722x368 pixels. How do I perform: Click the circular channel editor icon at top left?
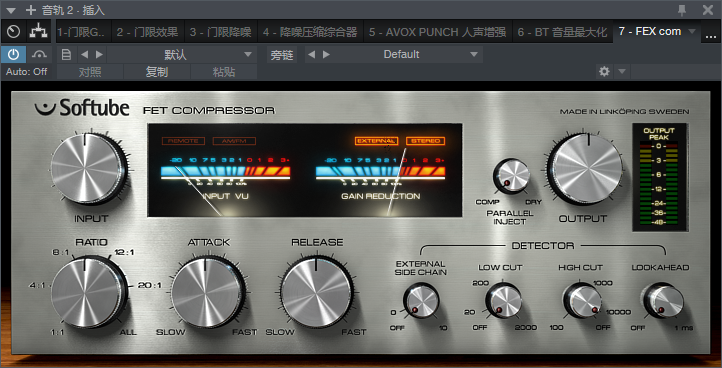click(x=14, y=32)
